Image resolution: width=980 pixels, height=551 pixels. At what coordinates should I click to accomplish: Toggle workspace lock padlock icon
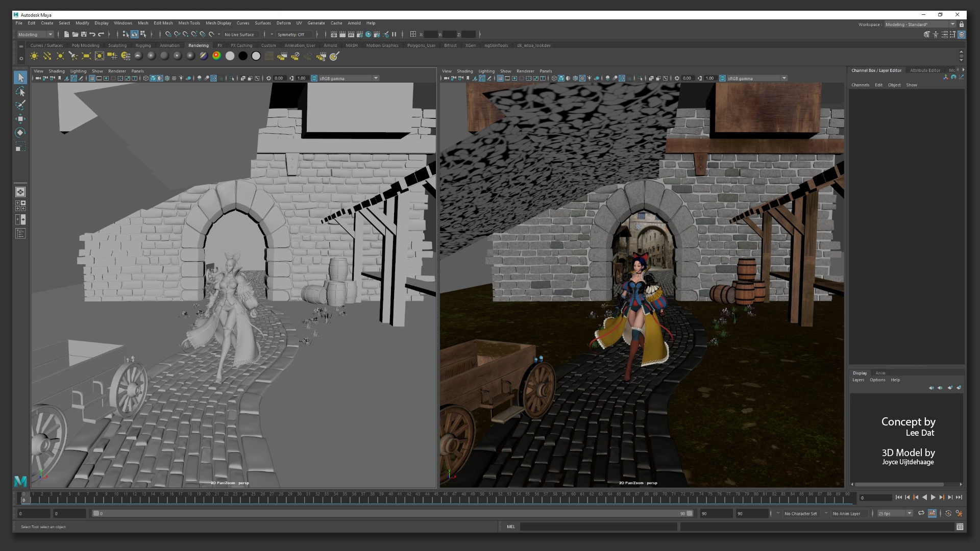[x=962, y=24]
